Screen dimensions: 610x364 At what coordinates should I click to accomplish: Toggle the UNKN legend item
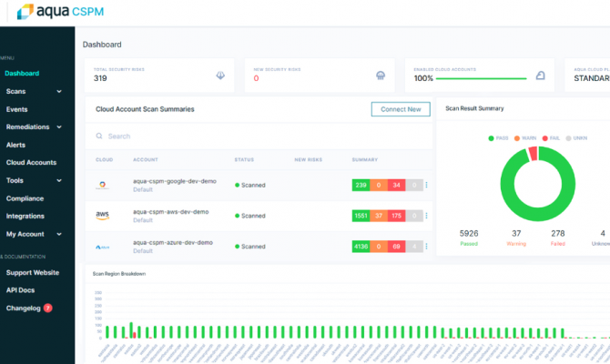click(576, 138)
